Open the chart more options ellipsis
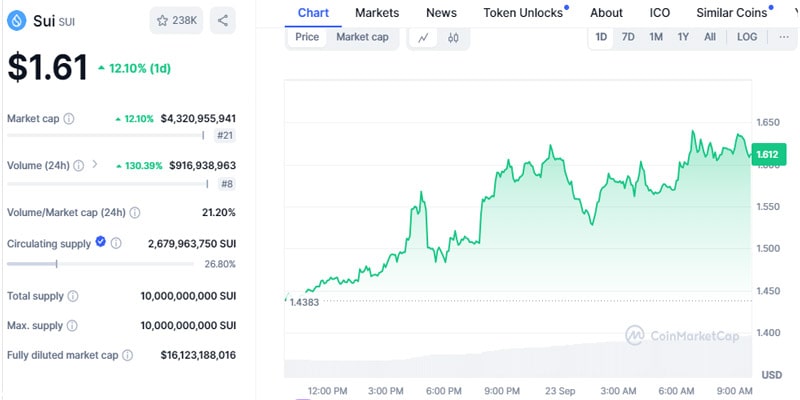Viewport: 800px width, 400px height. [784, 37]
